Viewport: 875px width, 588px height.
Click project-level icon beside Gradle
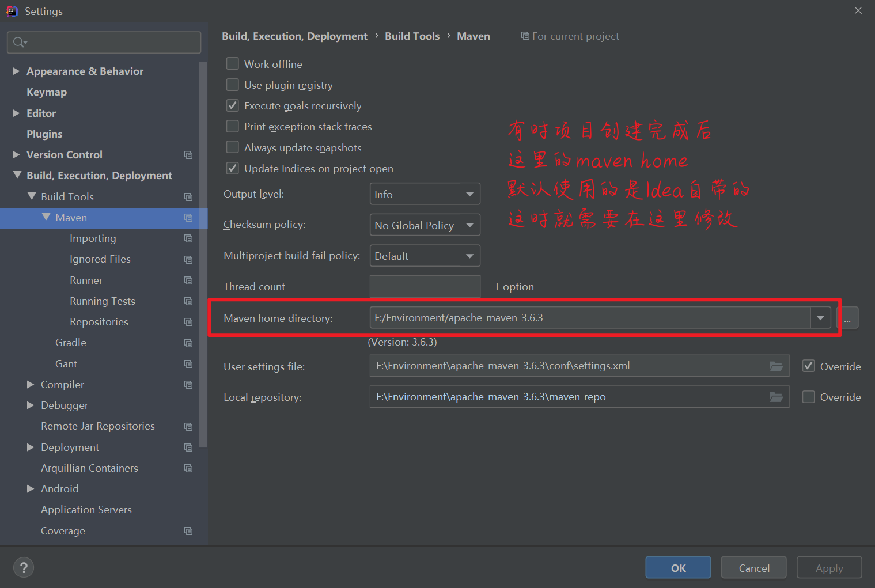point(188,343)
